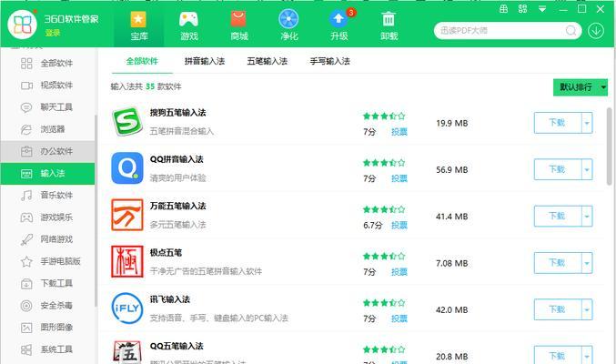Open the title bar main menu triangle
Image resolution: width=616 pixels, height=364 pixels.
pos(542,9)
